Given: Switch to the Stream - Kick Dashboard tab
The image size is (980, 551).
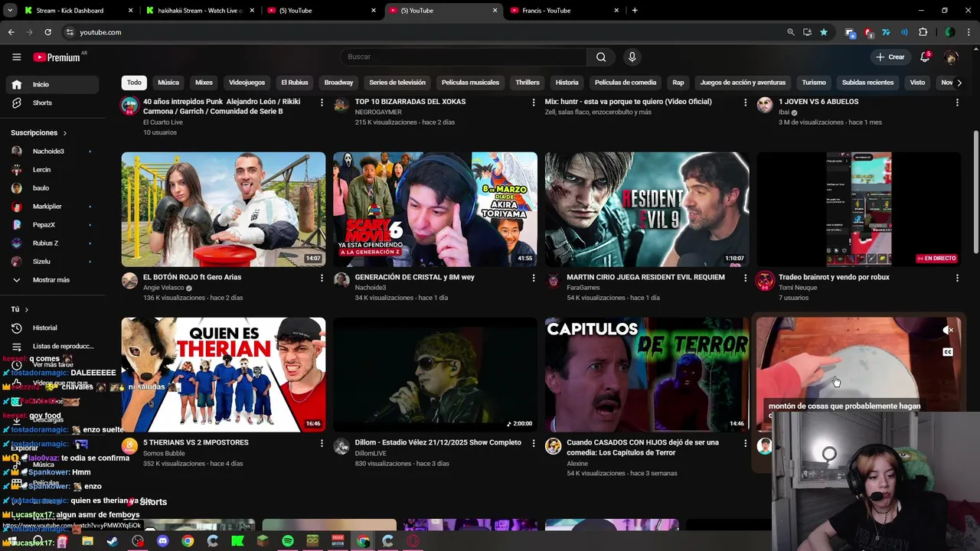Looking at the screenshot, I should pyautogui.click(x=77, y=11).
